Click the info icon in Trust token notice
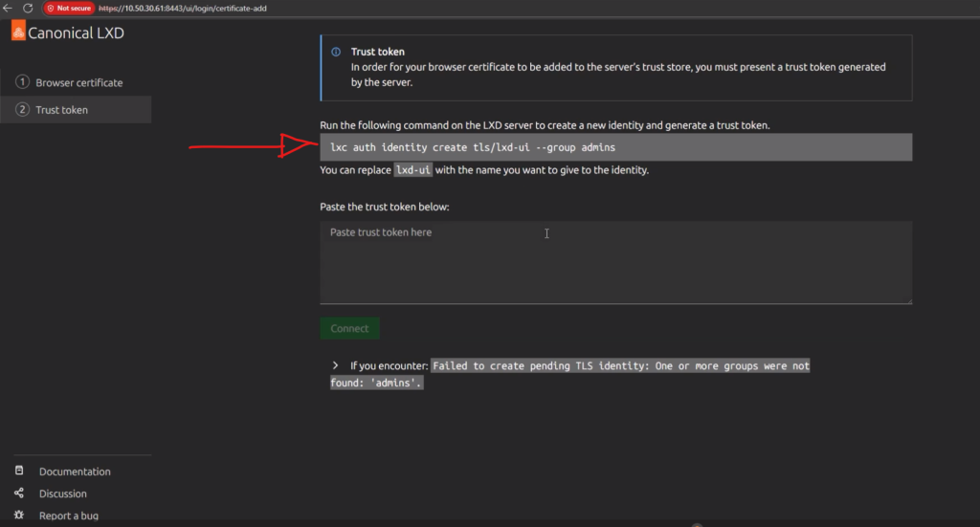The width and height of the screenshot is (980, 527). tap(336, 53)
